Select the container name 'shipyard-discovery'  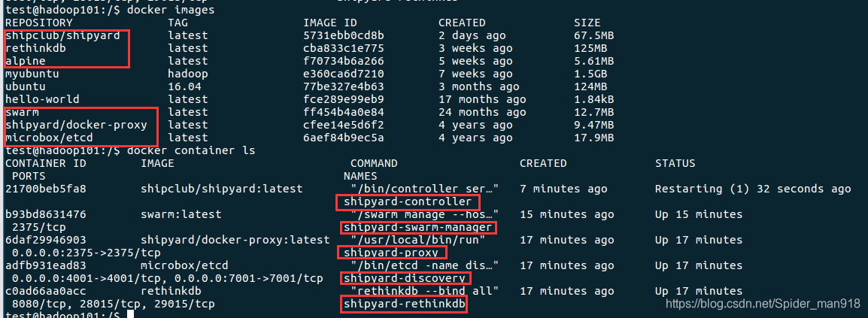click(405, 277)
